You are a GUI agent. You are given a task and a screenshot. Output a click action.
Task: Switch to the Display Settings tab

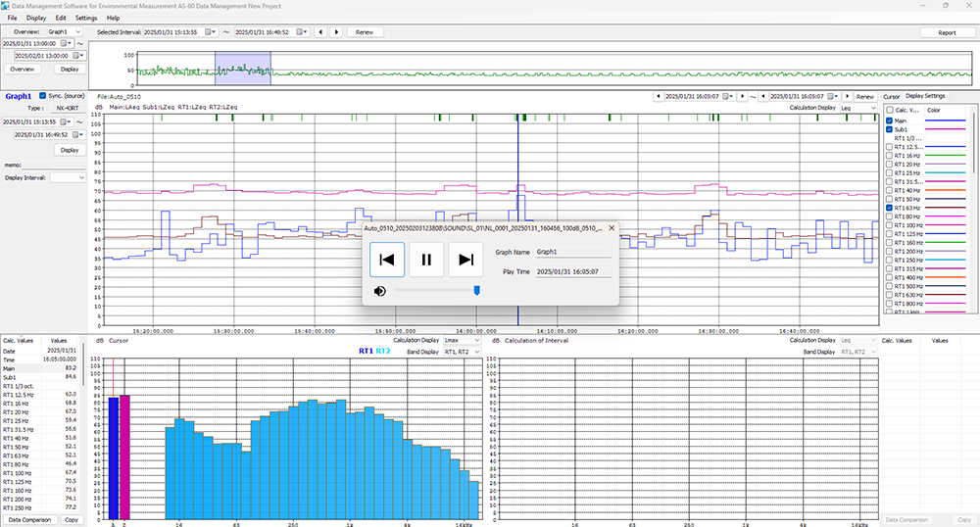pyautogui.click(x=926, y=96)
